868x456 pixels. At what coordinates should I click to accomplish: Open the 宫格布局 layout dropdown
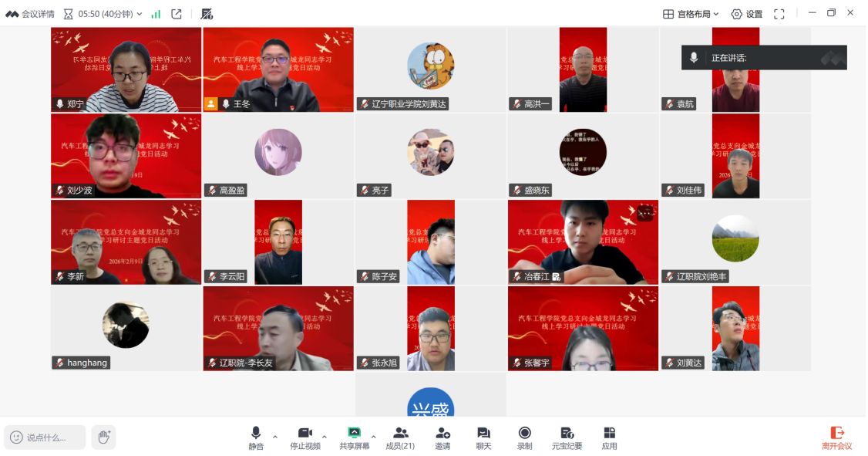[691, 14]
